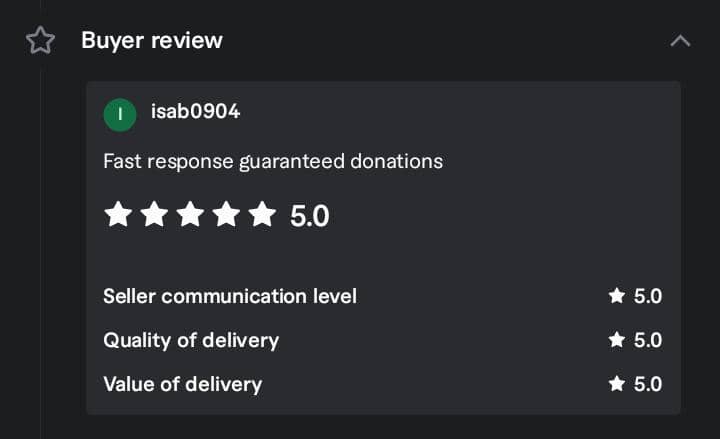Click the star next to Seller communication score

coord(617,296)
